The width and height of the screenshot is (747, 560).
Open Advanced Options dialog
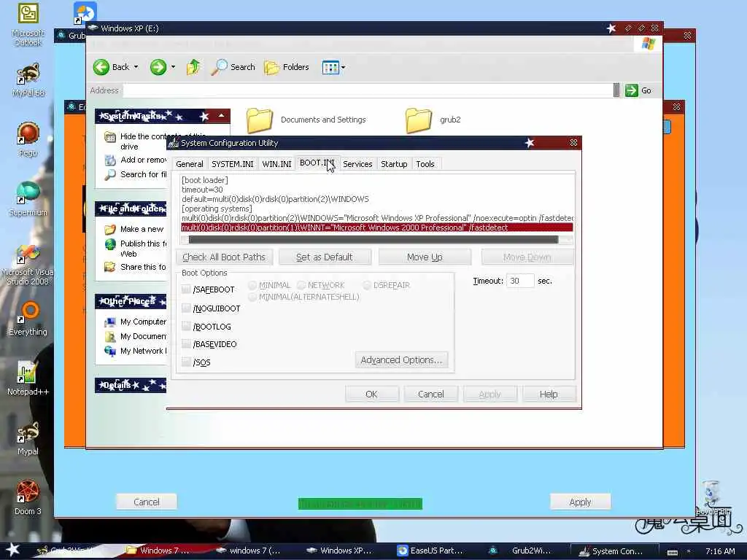tap(401, 360)
